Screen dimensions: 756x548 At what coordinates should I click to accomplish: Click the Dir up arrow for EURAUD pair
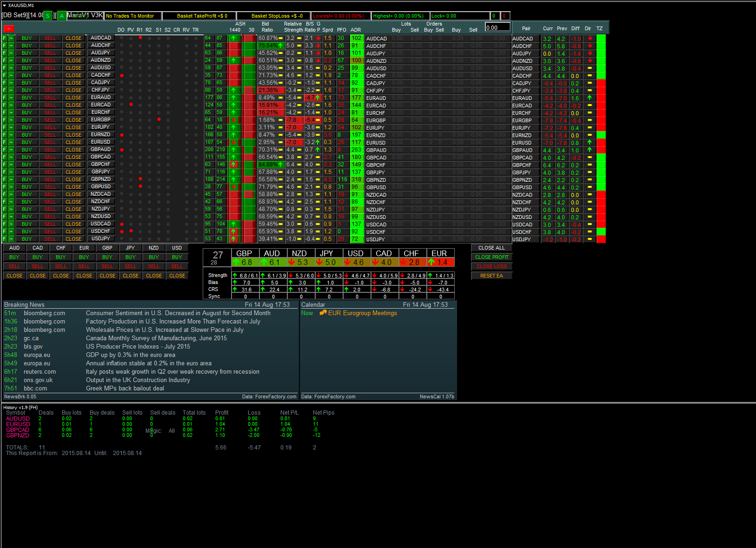click(590, 98)
